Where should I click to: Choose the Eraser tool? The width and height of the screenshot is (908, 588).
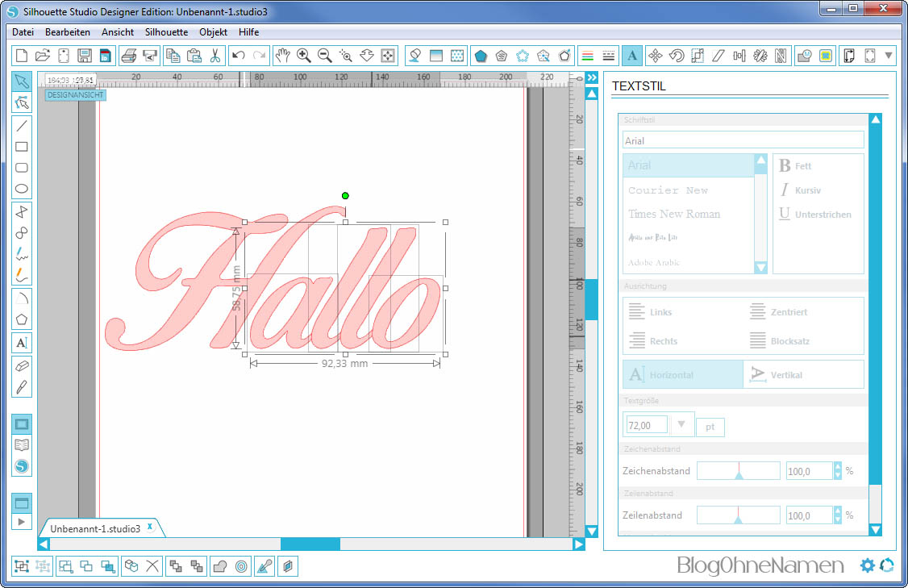click(22, 365)
